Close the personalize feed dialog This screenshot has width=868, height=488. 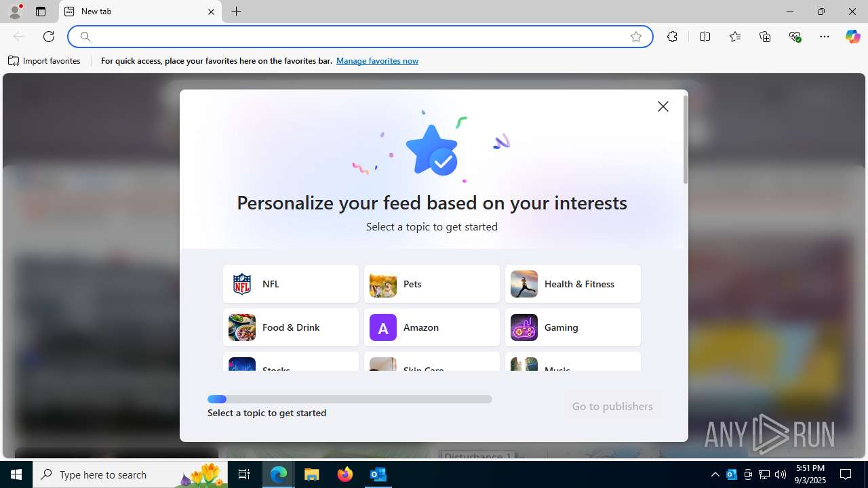pos(663,106)
